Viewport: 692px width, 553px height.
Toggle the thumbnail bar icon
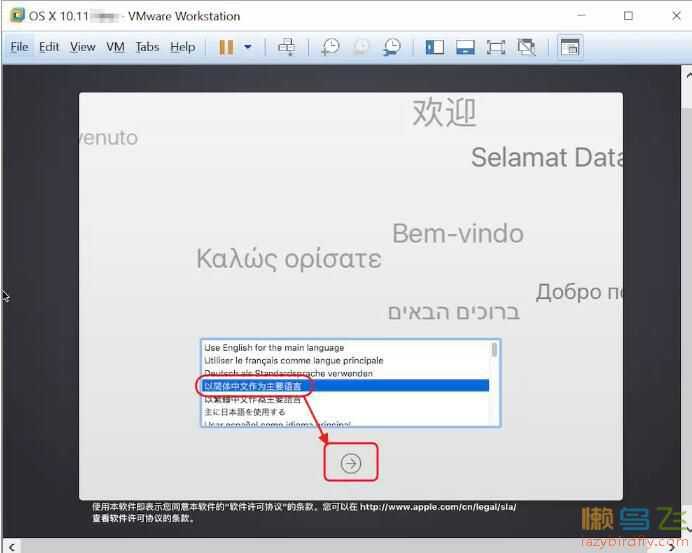(465, 47)
